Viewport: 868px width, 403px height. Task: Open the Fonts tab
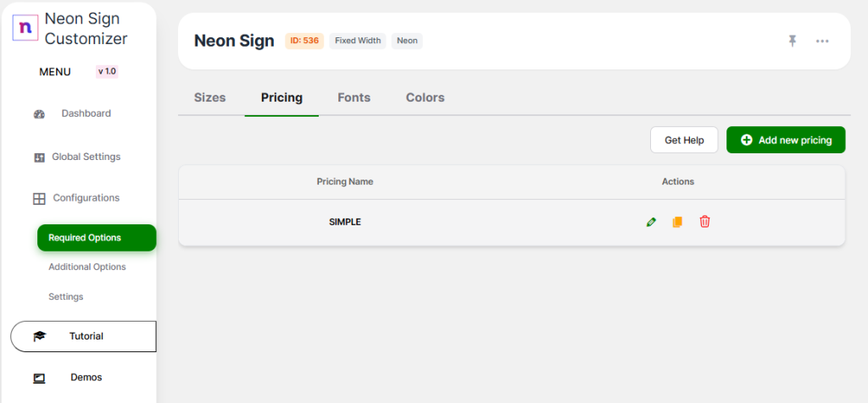click(x=353, y=97)
